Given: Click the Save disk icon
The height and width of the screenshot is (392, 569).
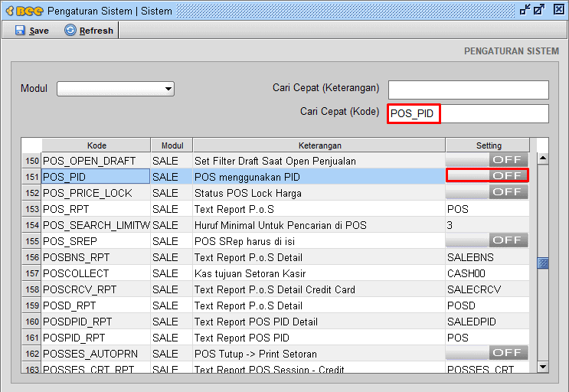Looking at the screenshot, I should (20, 31).
